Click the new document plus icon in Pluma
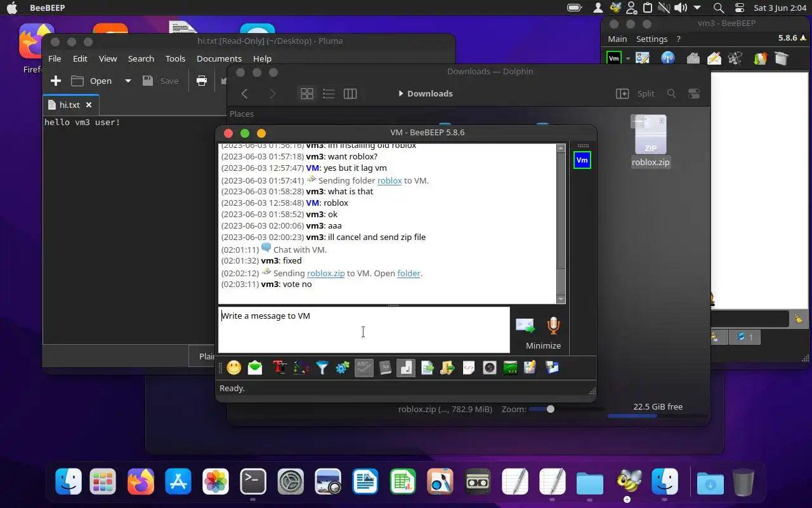812x508 pixels. (56, 81)
